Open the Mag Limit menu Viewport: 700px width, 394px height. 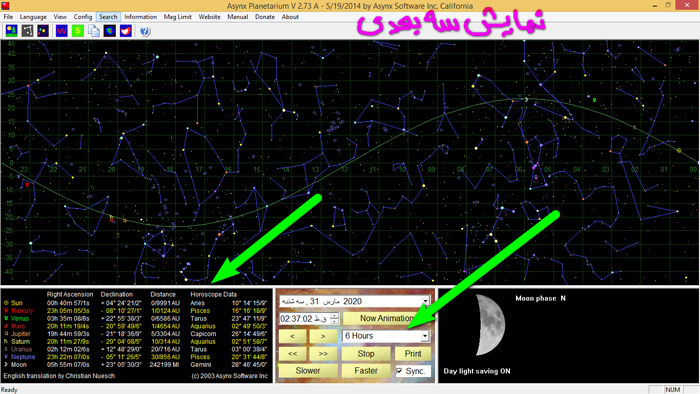click(x=177, y=17)
